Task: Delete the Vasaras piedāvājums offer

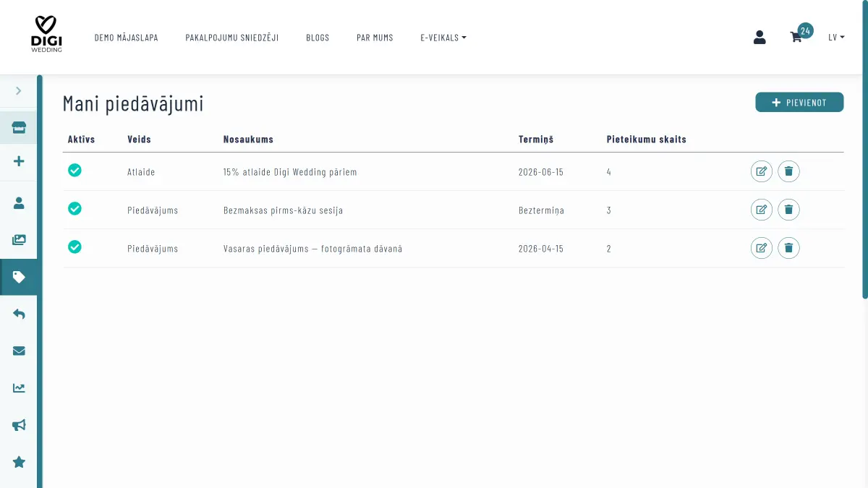Action: click(x=788, y=248)
